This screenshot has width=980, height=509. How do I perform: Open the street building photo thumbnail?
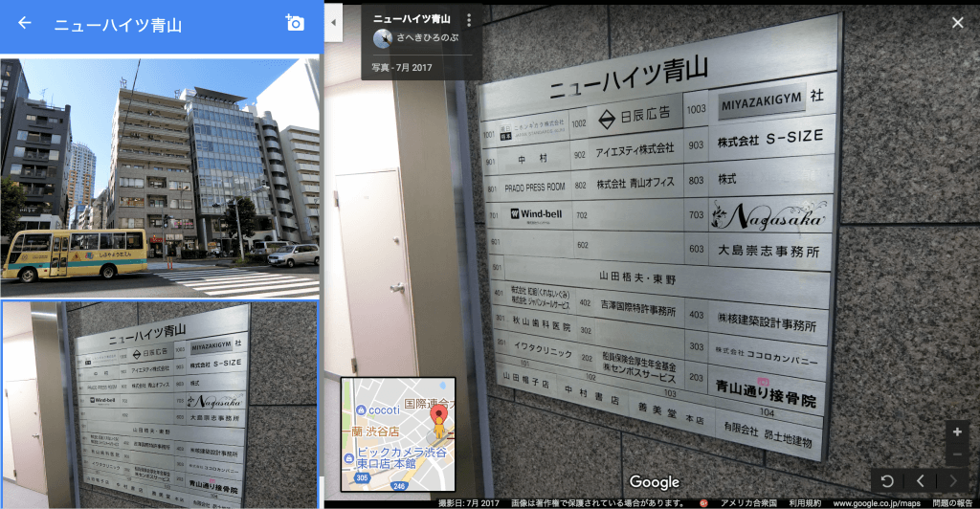[160, 178]
